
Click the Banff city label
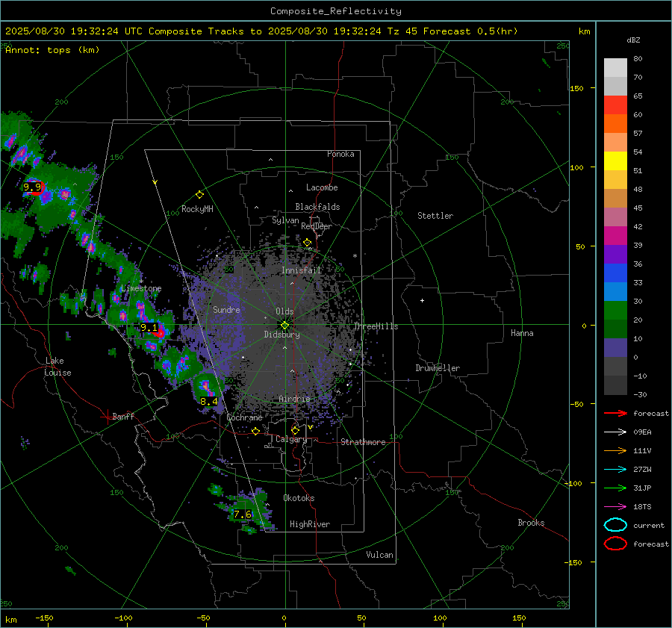click(123, 416)
